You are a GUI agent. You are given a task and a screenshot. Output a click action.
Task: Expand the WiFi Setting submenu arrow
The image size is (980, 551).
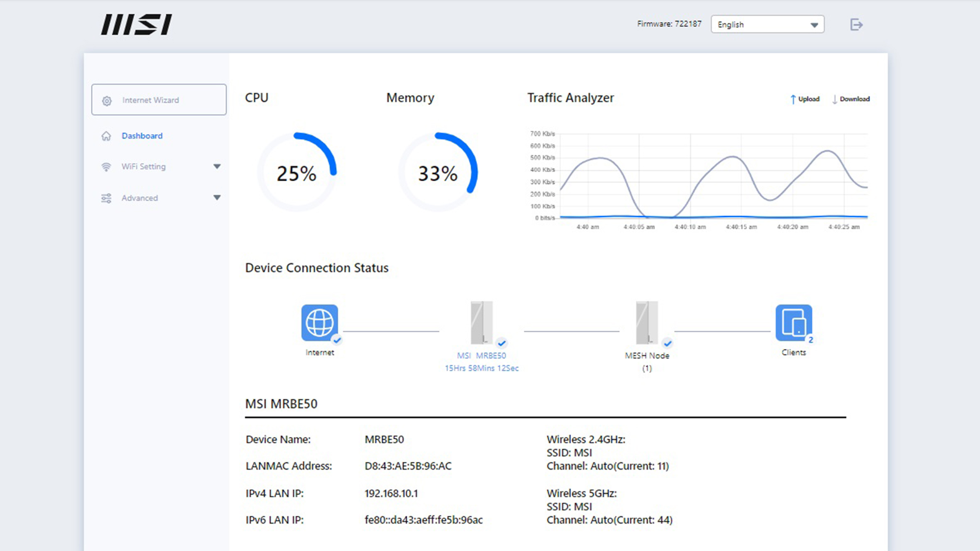pyautogui.click(x=217, y=167)
